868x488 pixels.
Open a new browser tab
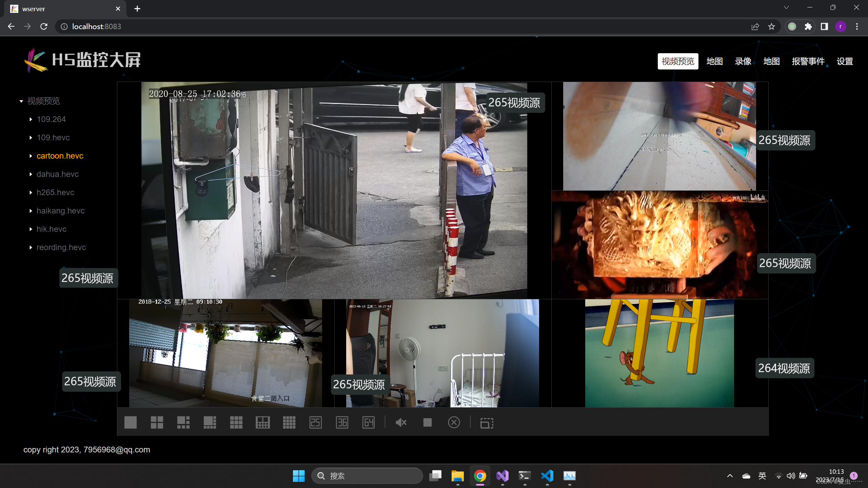(x=137, y=9)
